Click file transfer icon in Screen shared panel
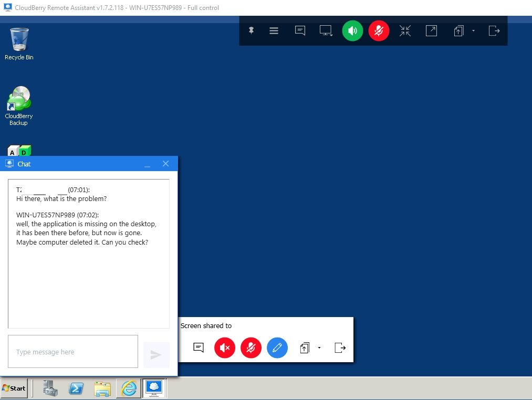 [305, 348]
